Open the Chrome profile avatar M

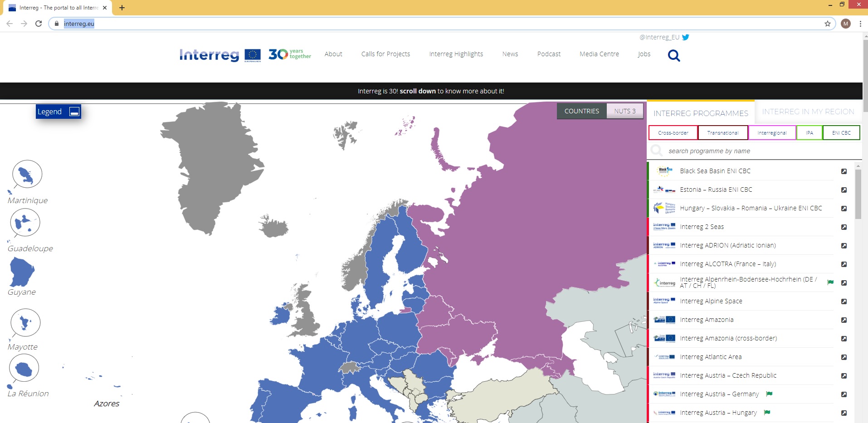tap(846, 24)
